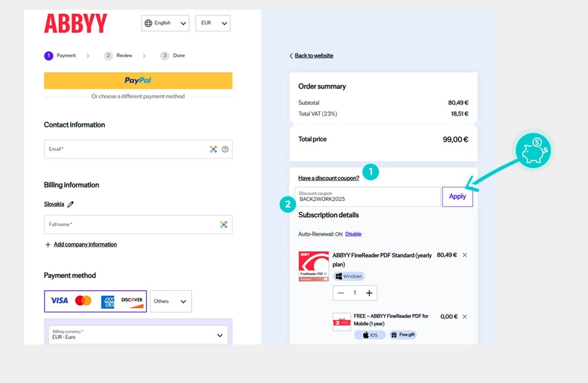Open the Billing currency EUR - Euro dropdown
The image size is (588, 383).
[138, 335]
